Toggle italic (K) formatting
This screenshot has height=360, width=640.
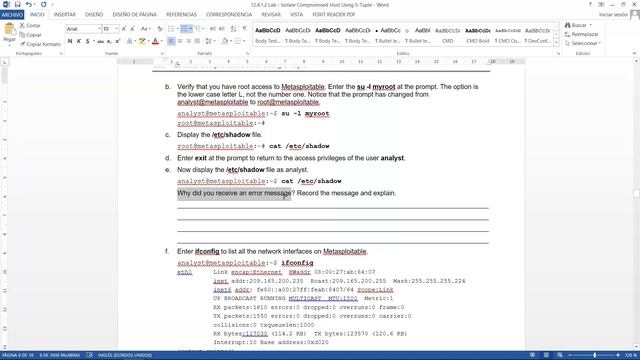tap(78, 41)
